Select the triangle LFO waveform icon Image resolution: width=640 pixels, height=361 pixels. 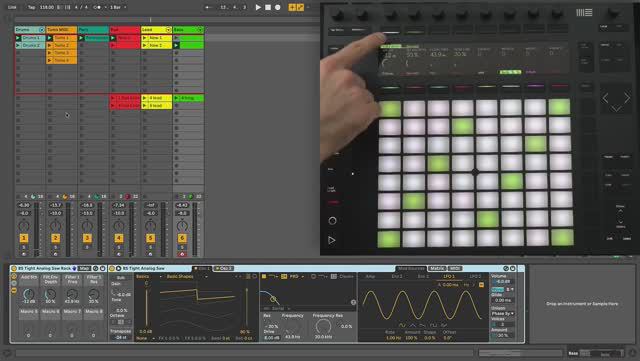(x=413, y=325)
